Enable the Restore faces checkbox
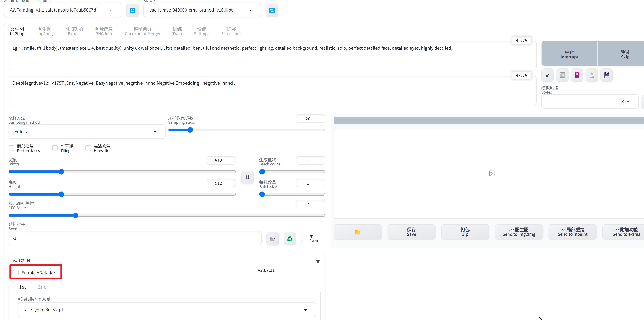Screen dimensions: 644x320 point(11,148)
